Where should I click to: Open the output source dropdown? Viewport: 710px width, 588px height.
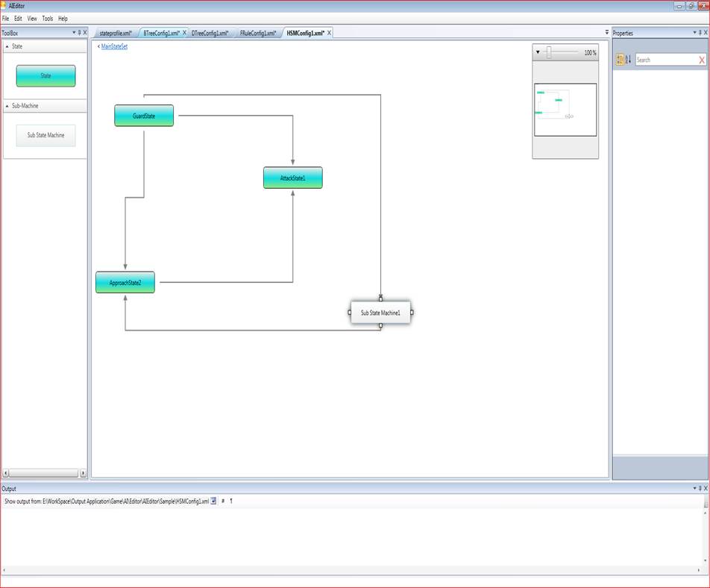tap(213, 501)
